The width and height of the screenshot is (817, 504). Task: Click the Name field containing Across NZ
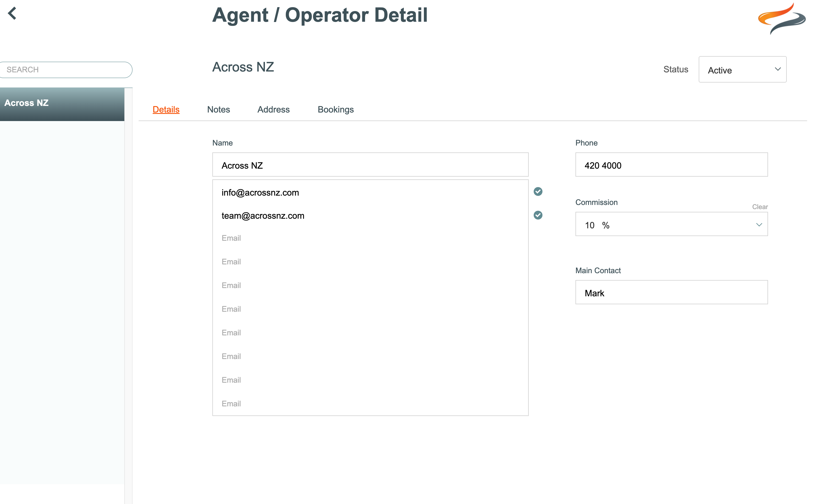point(370,165)
